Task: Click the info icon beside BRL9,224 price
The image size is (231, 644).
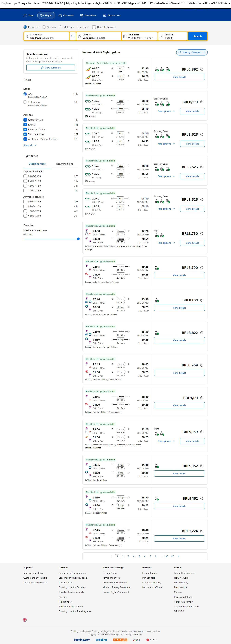Action: (202, 531)
